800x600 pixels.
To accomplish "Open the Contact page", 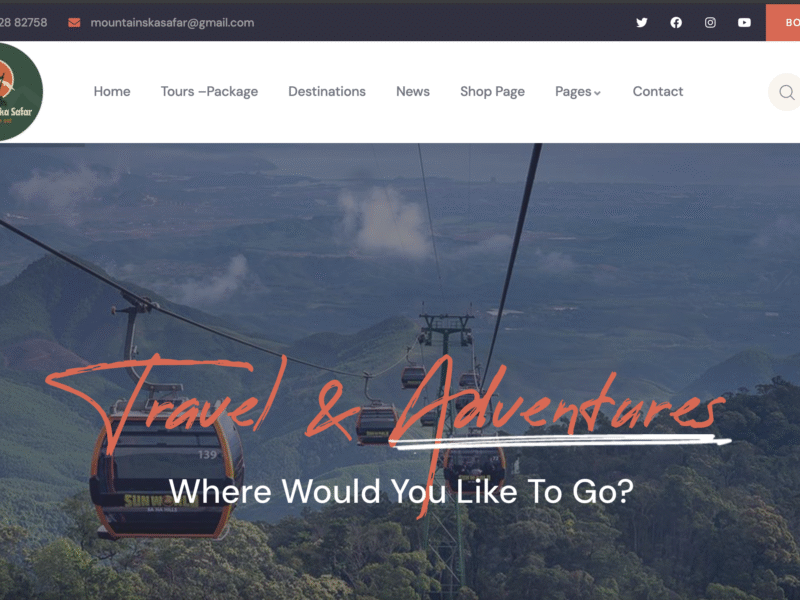I will [658, 91].
